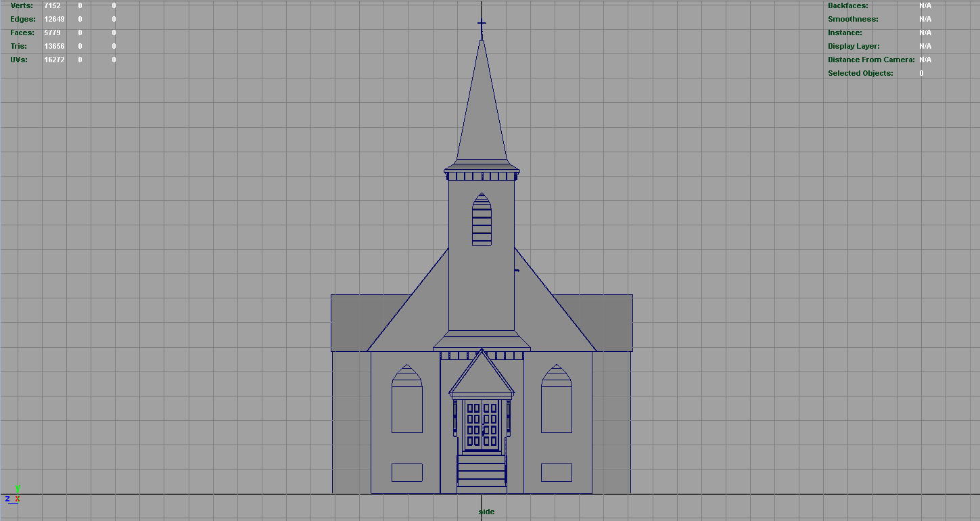Select the right arched window of the church
This screenshot has height=521, width=980.
coord(557,399)
